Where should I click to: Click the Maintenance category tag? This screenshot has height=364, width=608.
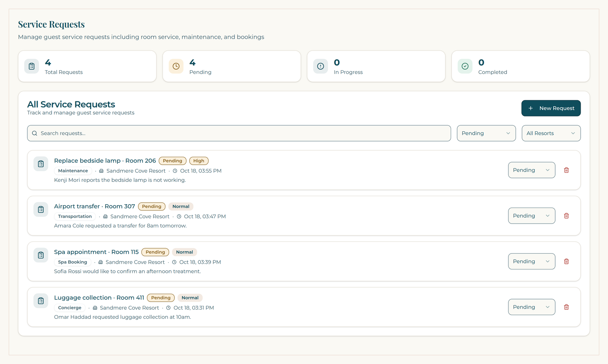pos(73,171)
